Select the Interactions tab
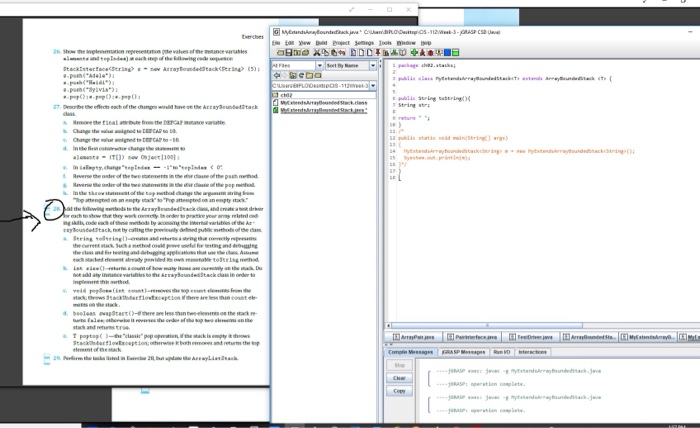This screenshot has width=700, height=428. pyautogui.click(x=532, y=352)
